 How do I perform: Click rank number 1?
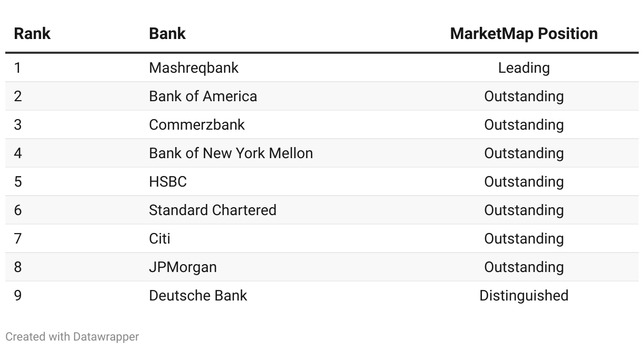18,68
